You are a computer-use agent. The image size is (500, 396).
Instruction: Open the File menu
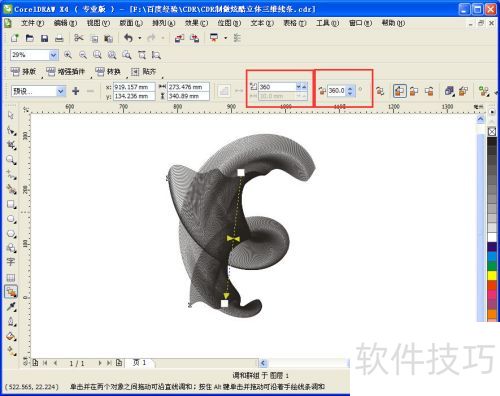[x=32, y=23]
